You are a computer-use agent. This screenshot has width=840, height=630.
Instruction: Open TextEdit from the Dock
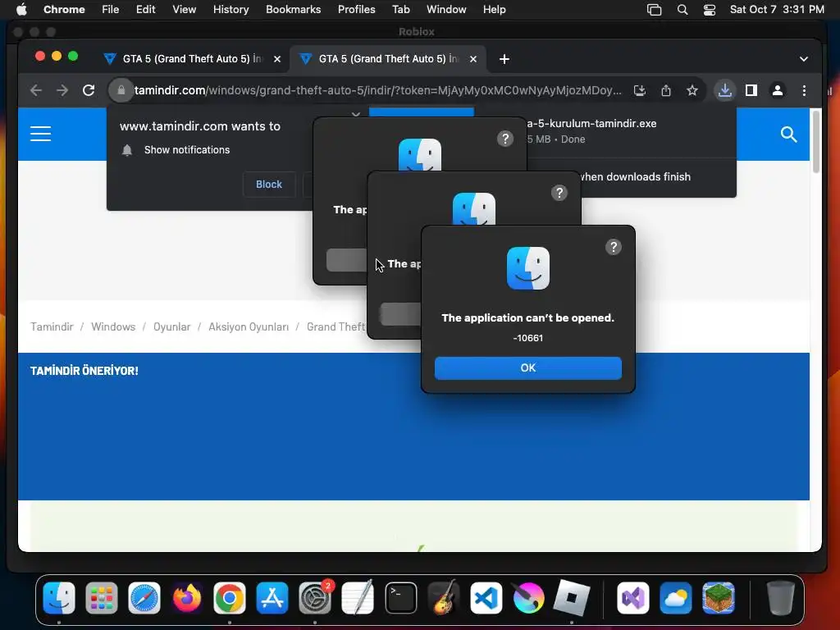click(x=358, y=598)
